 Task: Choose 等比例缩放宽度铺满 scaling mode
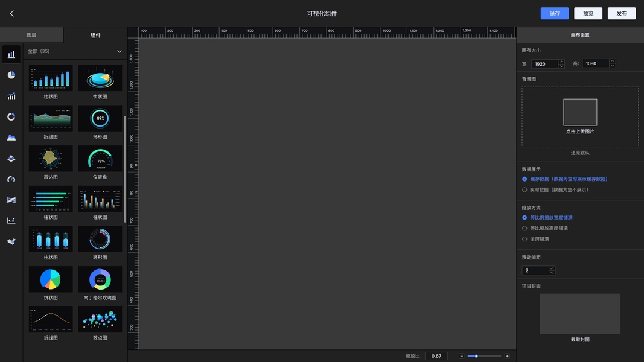[524, 218]
